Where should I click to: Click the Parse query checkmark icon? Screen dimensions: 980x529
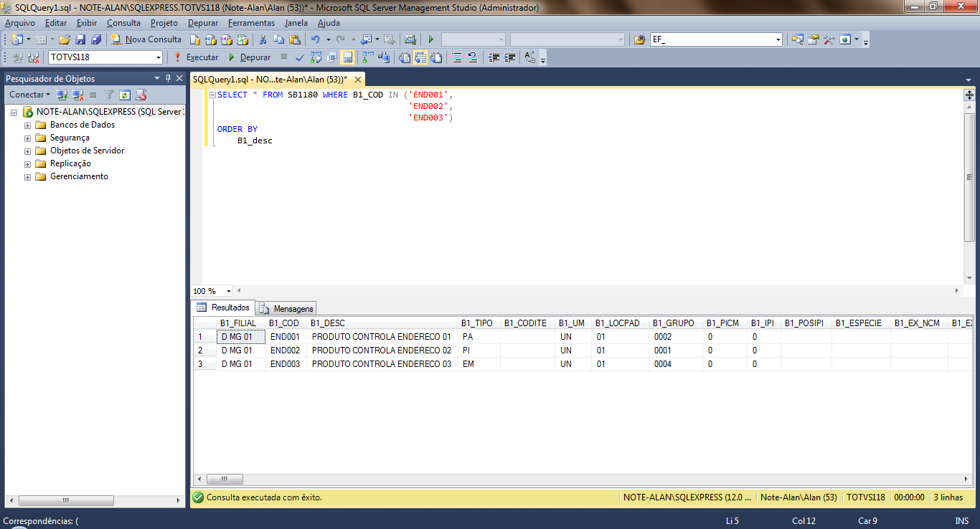click(x=300, y=57)
